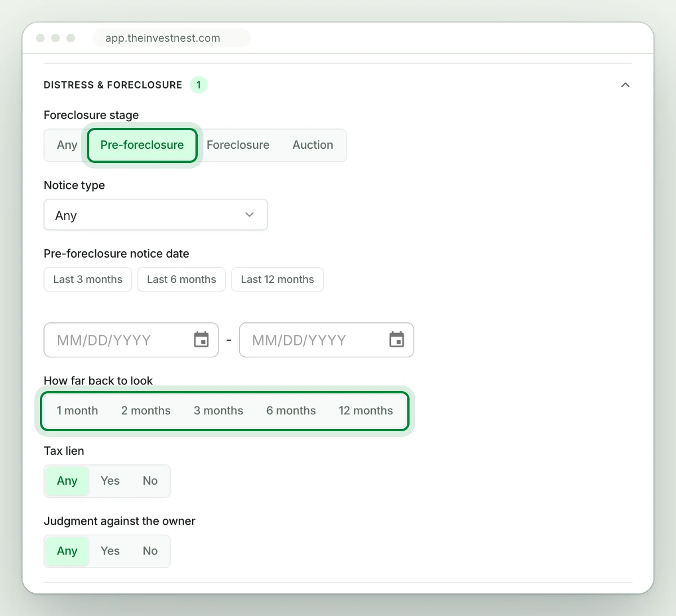Select Yes for Judgment against the owner
This screenshot has height=616, width=676.
[x=110, y=551]
